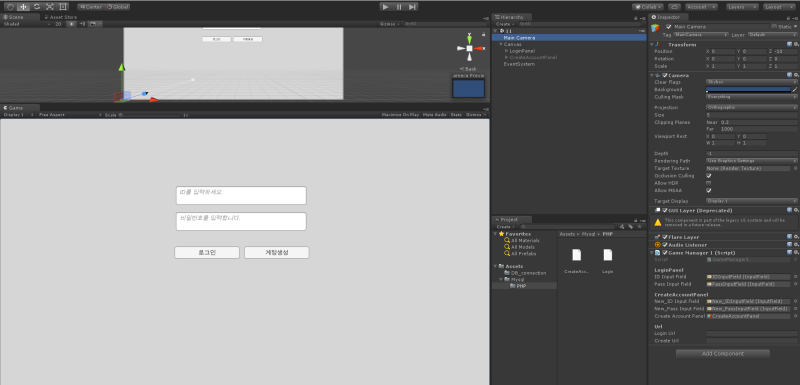Open the Audio Listener gear settings
The height and width of the screenshot is (385, 800).
click(796, 245)
